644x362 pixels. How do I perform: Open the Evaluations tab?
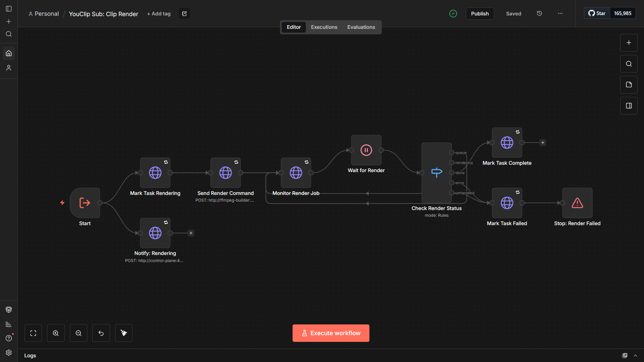coord(361,27)
